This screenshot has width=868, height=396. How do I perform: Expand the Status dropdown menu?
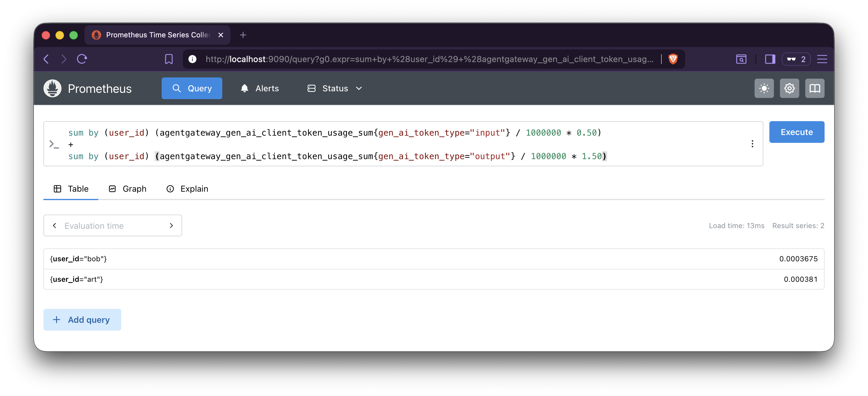click(334, 88)
